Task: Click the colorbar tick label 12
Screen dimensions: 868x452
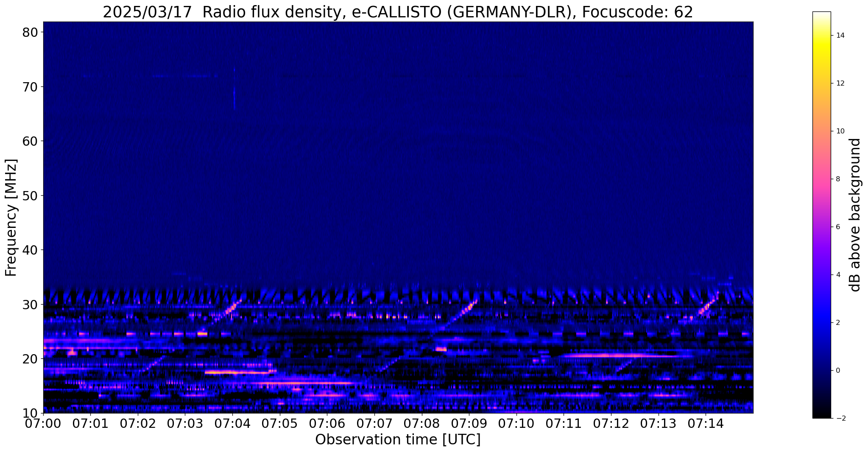Action: (840, 83)
